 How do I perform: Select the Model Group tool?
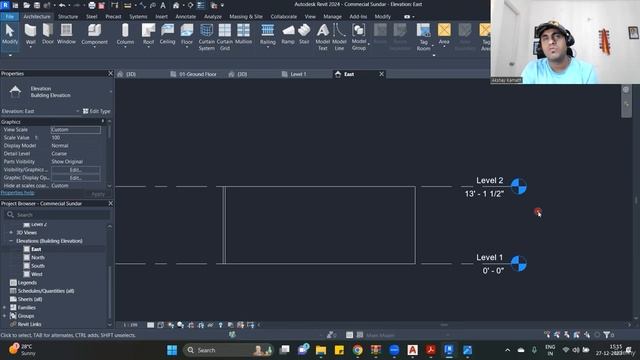[359, 37]
